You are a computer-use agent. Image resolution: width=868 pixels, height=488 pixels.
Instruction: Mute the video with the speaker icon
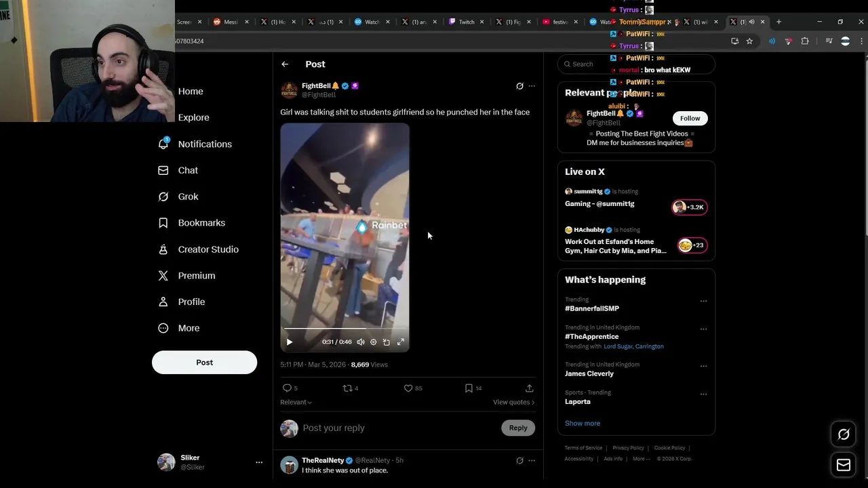pyautogui.click(x=361, y=342)
